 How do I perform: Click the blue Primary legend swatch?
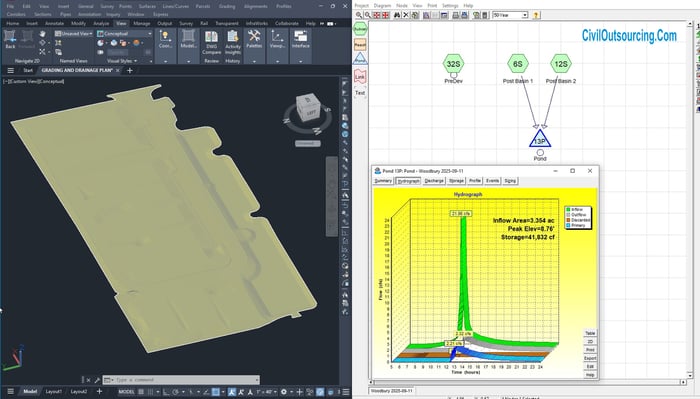568,225
